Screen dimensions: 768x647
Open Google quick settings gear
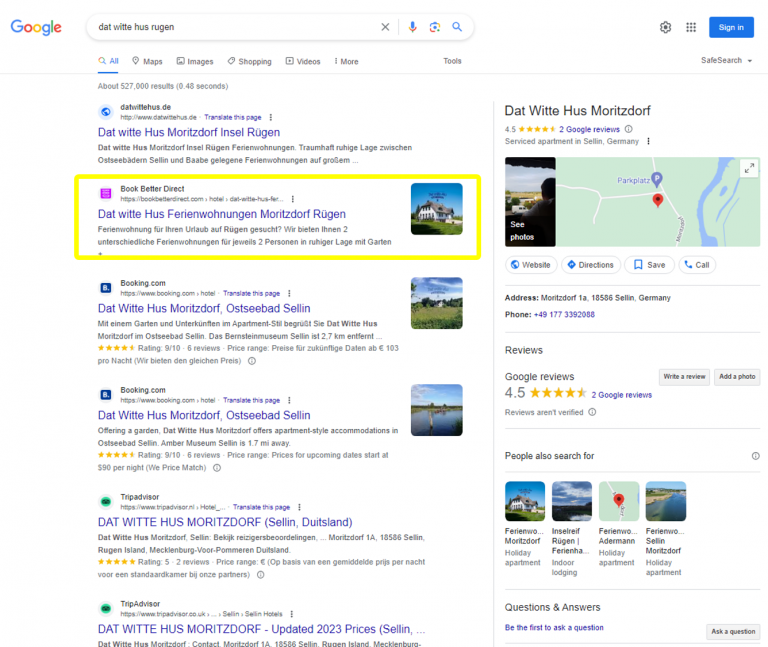coord(665,27)
